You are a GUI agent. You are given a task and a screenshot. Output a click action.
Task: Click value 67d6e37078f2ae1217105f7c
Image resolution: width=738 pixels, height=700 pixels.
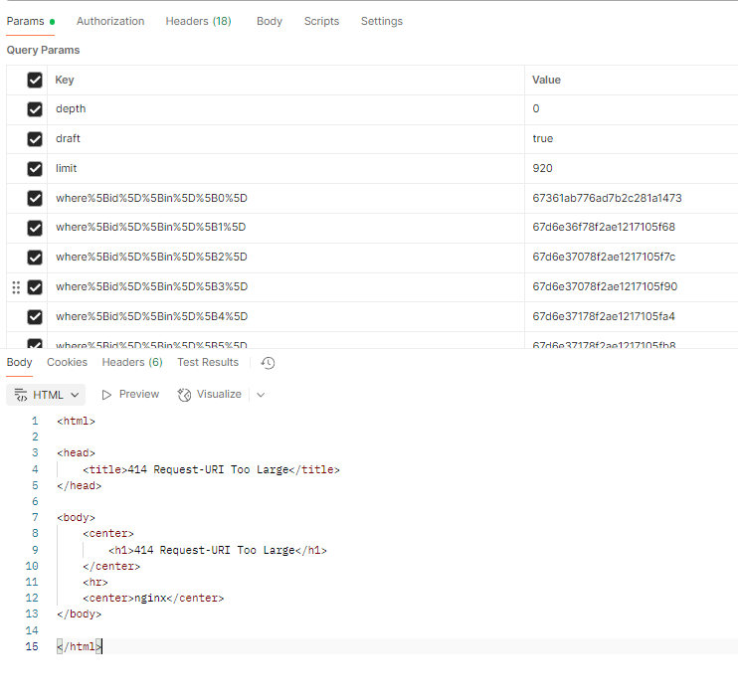click(x=604, y=257)
